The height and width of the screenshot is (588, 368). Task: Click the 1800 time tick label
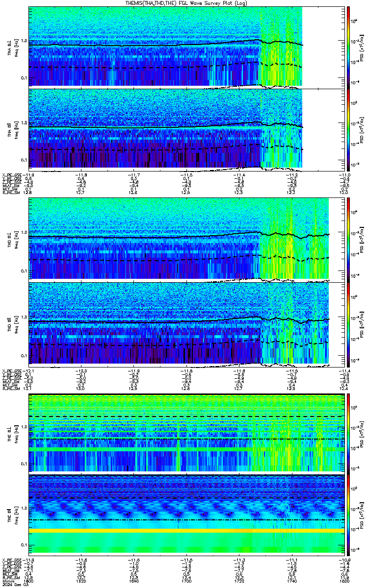(x=344, y=582)
